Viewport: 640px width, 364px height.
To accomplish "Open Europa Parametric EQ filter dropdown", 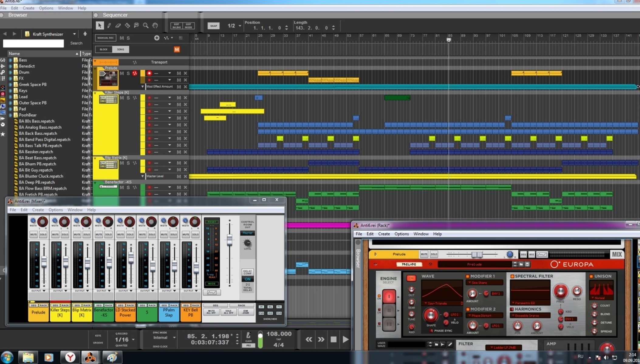I will [530, 303].
